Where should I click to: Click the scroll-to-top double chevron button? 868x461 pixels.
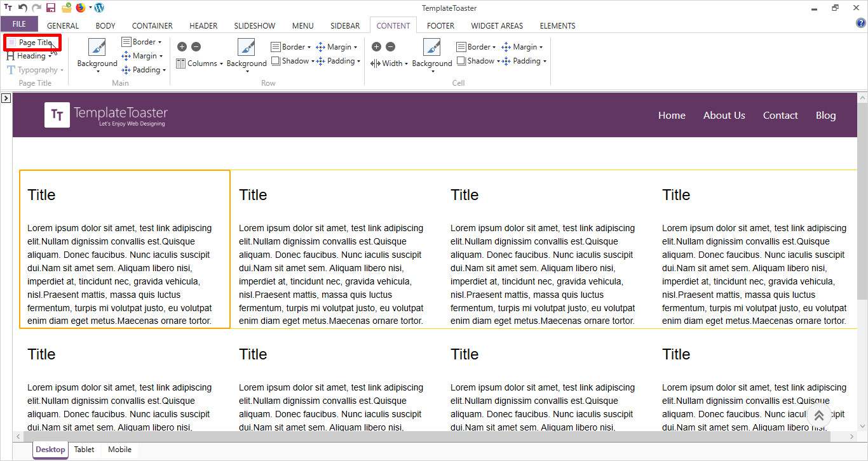[818, 416]
